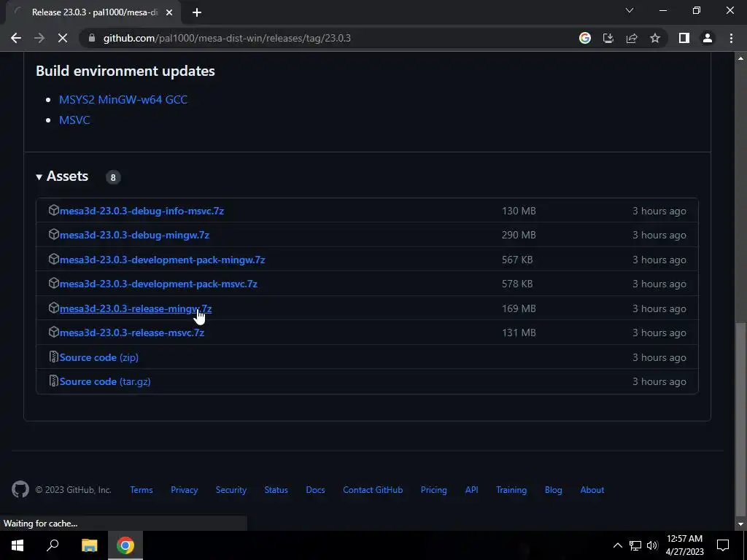The image size is (747, 560).
Task: Open the Google account icon in toolbar
Action: tap(585, 38)
